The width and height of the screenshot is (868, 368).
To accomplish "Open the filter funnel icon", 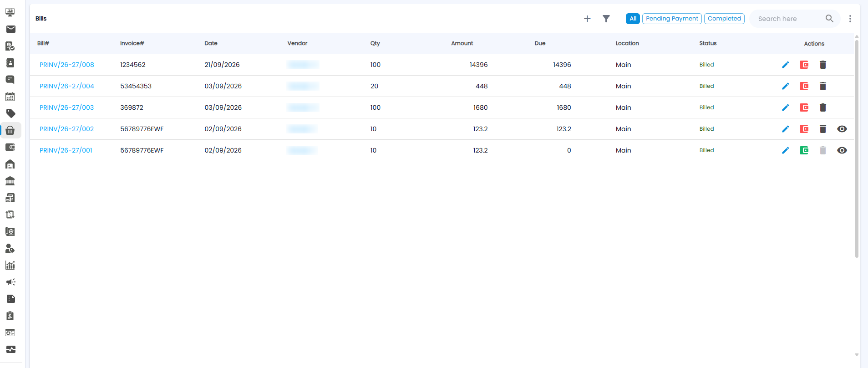I will [606, 19].
